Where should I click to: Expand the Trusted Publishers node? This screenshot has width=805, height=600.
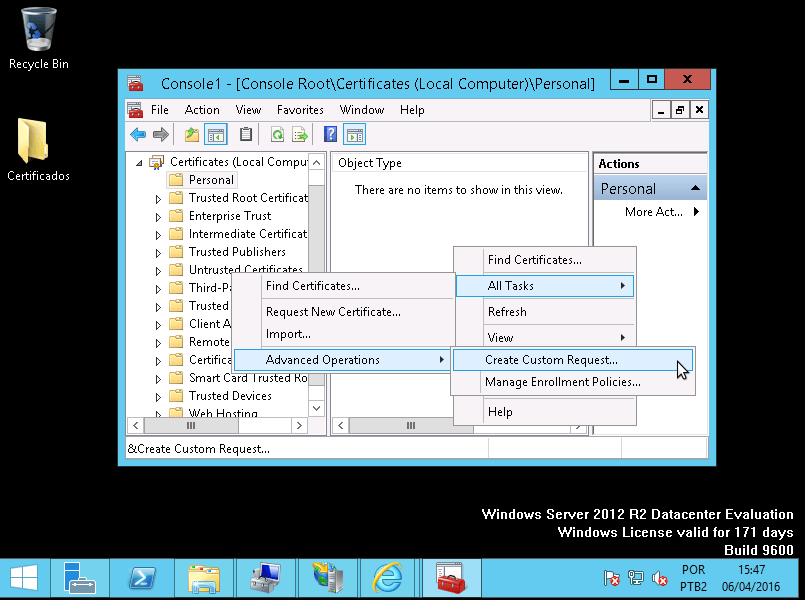coord(158,253)
